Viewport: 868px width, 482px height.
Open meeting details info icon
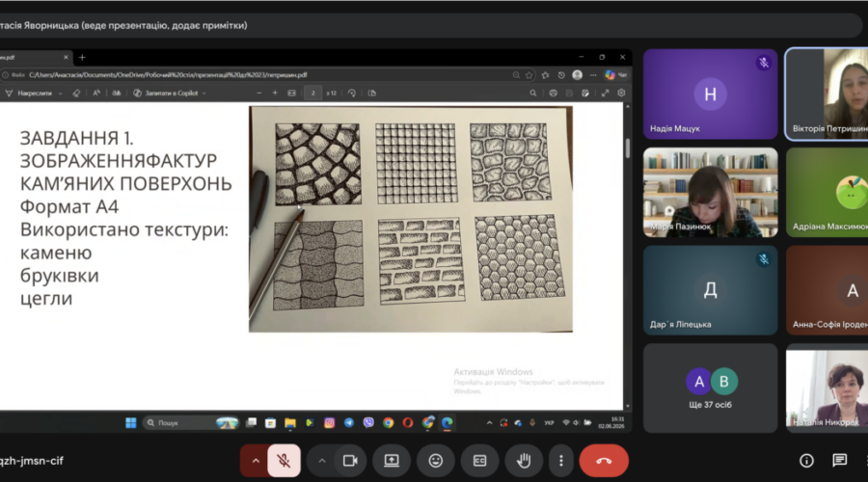tap(806, 461)
